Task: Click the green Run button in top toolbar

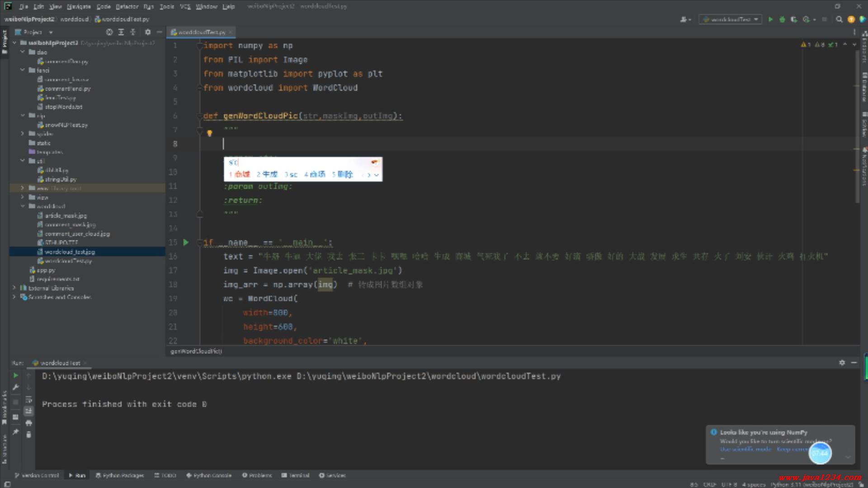Action: (770, 19)
